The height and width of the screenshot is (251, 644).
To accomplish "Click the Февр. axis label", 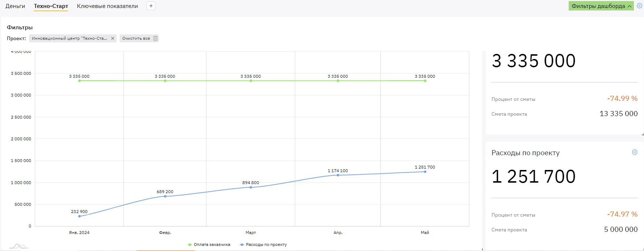I will (x=165, y=233).
